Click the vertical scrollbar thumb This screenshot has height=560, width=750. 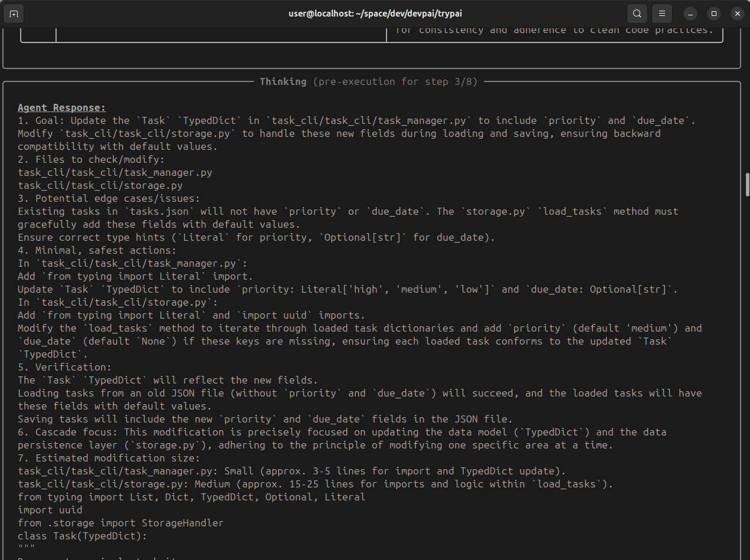[x=747, y=185]
